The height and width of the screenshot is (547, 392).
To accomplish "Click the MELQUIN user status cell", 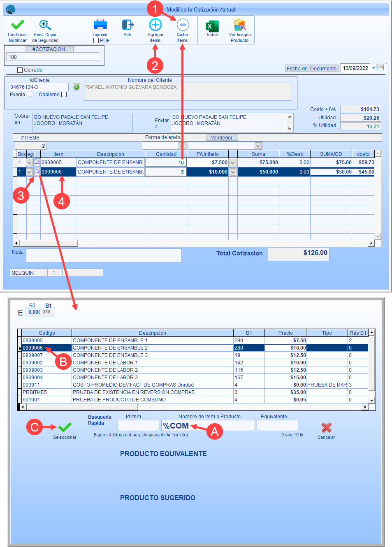I will tap(28, 273).
